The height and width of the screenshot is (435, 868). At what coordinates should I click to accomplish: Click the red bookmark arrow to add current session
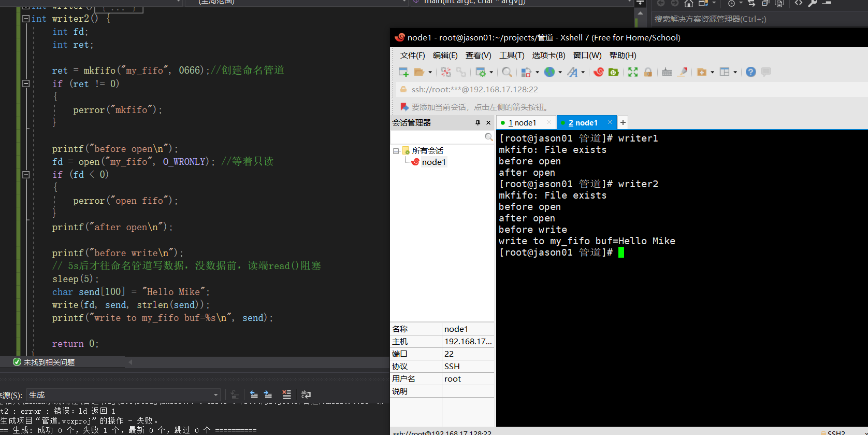click(404, 107)
